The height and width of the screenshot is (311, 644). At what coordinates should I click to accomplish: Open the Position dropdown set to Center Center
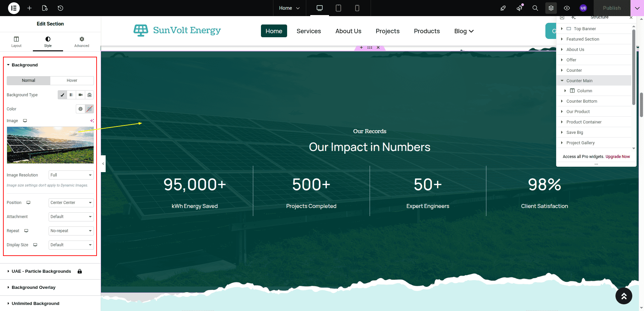coord(71,203)
